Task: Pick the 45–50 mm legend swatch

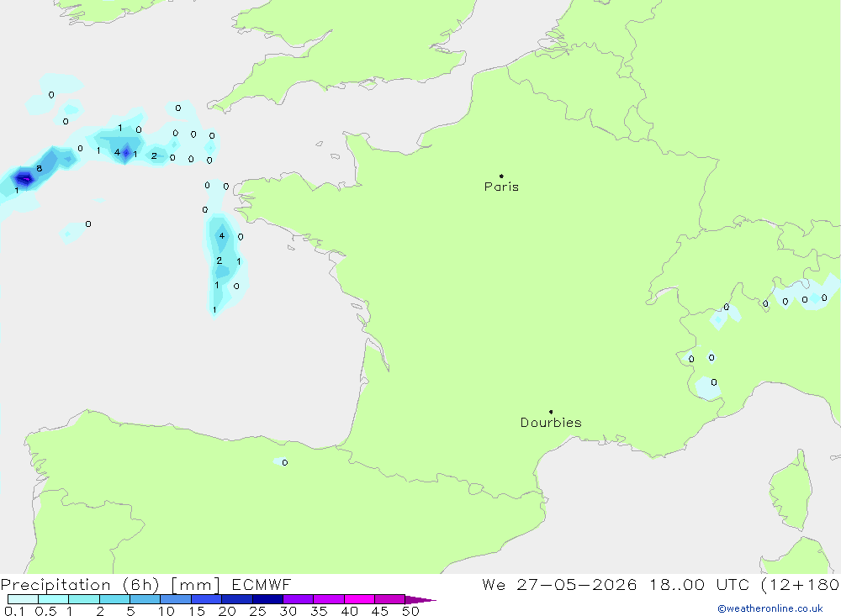Action: point(390,599)
